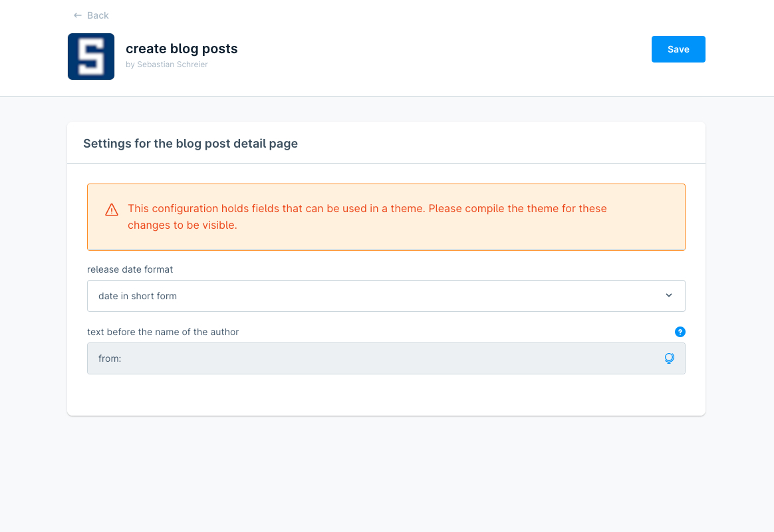
Task: Toggle the inheritance icon in author field
Action: (x=669, y=358)
